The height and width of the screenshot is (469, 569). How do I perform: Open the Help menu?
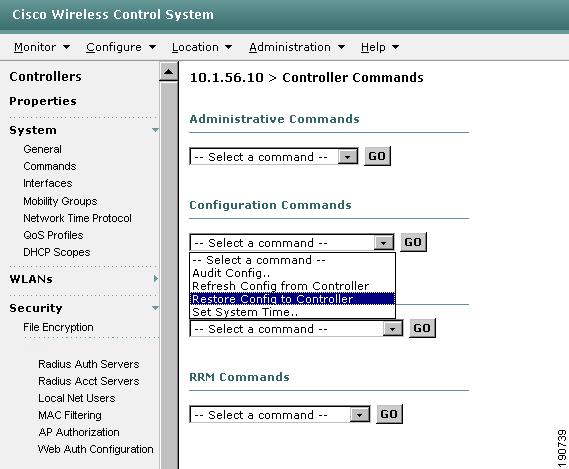373,47
